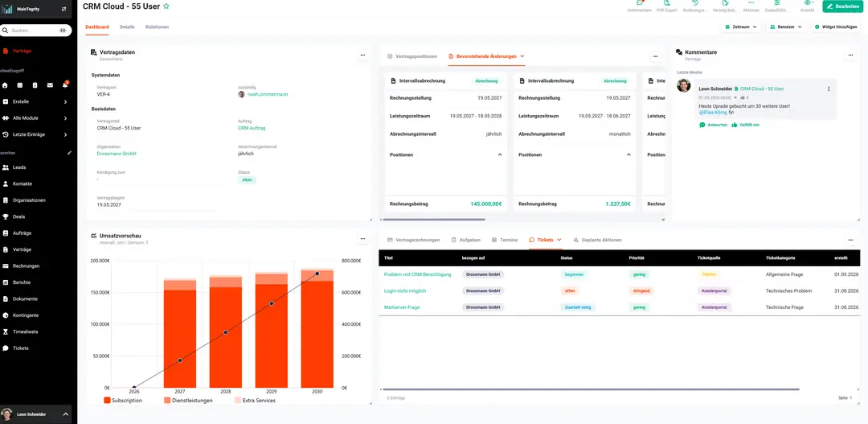Open the notification bell icon
Image resolution: width=868 pixels, height=424 pixels.
[65, 84]
